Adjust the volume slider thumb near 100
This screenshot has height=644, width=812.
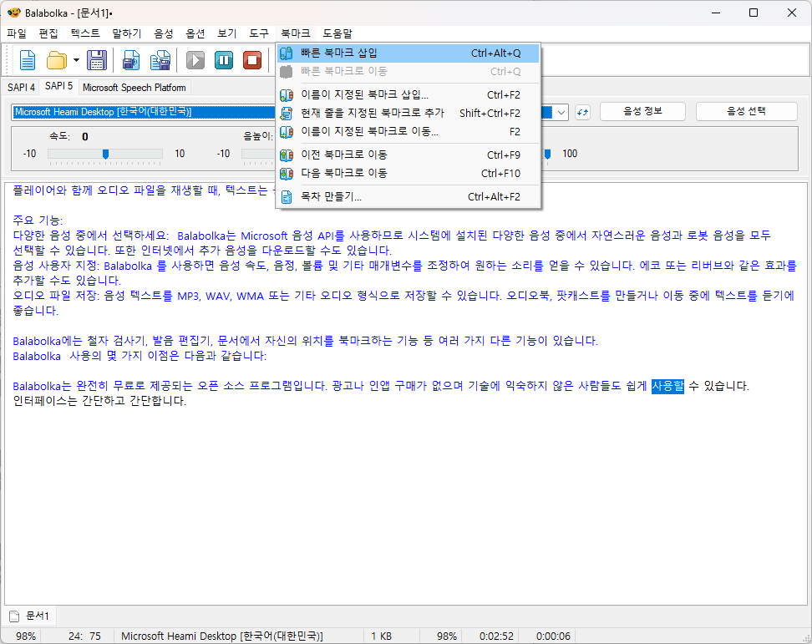coord(547,154)
